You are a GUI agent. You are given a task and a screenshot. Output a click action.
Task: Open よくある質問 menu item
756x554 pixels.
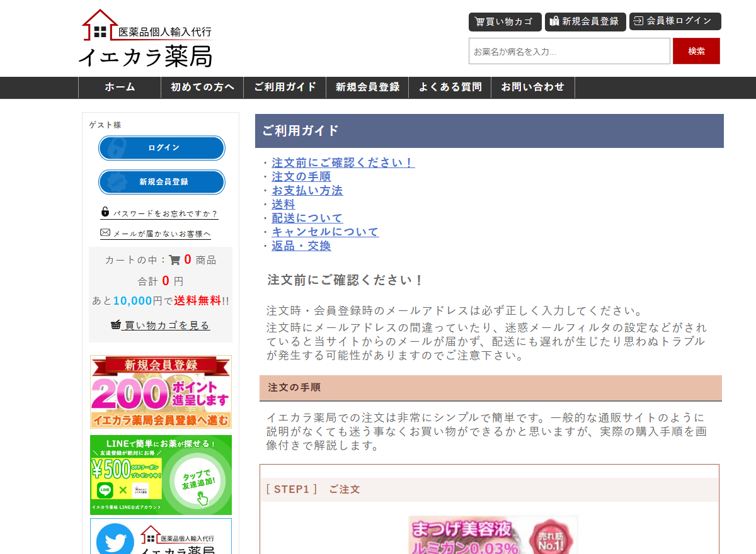point(450,88)
